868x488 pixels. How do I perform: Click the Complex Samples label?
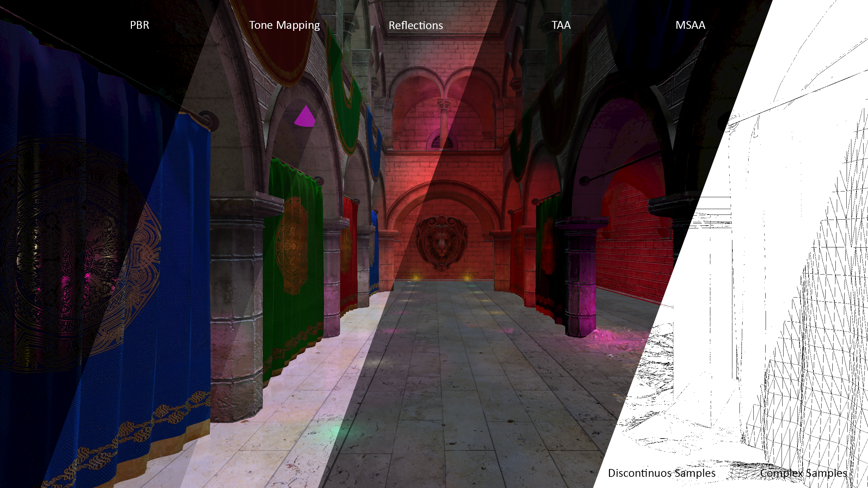tap(804, 473)
